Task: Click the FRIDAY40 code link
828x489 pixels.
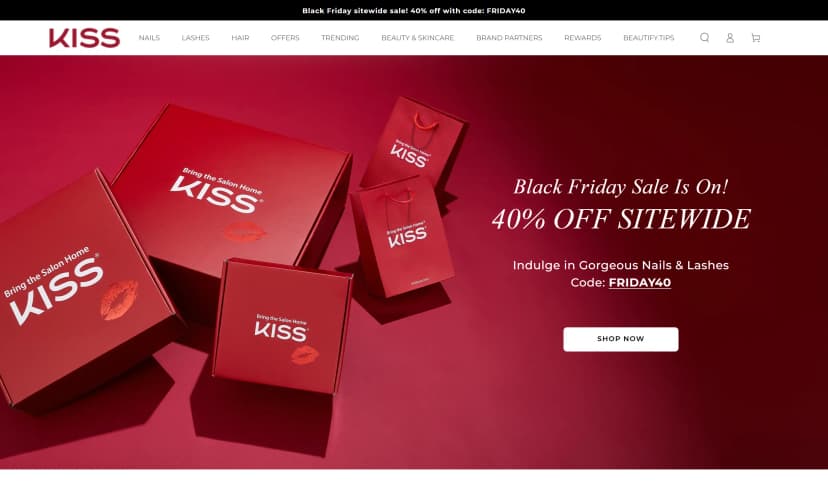Action: tap(639, 283)
